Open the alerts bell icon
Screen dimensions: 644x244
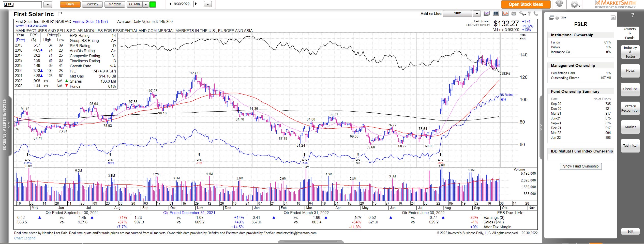point(559,4)
